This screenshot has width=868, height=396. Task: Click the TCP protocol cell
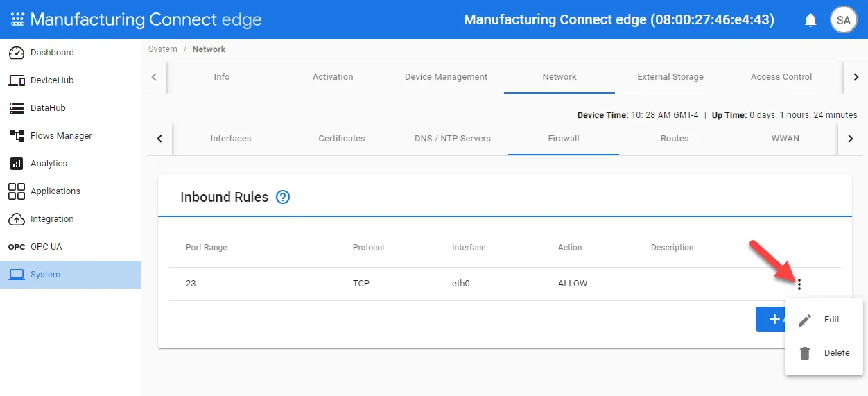click(361, 284)
